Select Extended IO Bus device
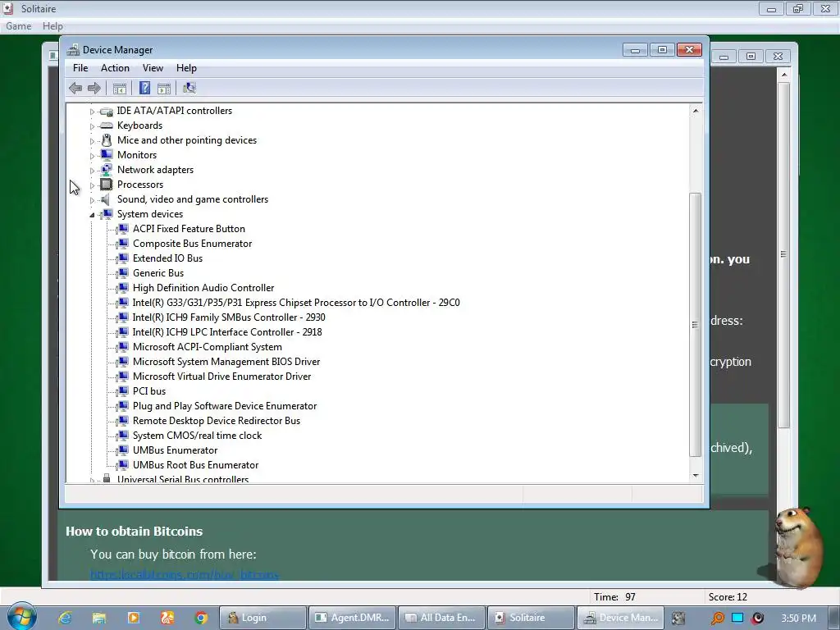 click(x=167, y=258)
